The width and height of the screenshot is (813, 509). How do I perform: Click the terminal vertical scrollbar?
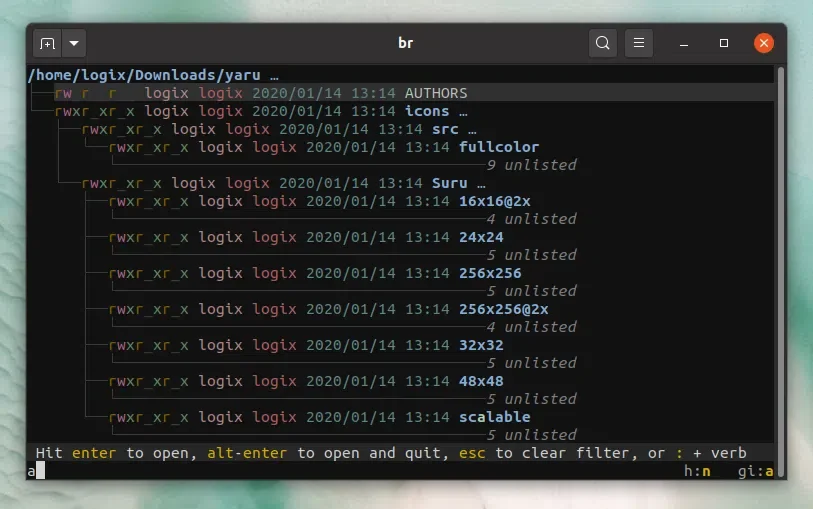point(780,271)
